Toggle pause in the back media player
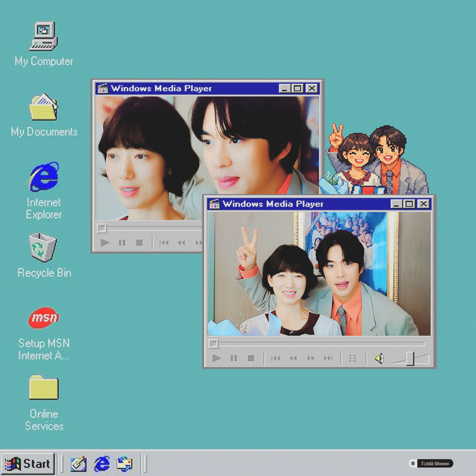476x476 pixels. [122, 242]
